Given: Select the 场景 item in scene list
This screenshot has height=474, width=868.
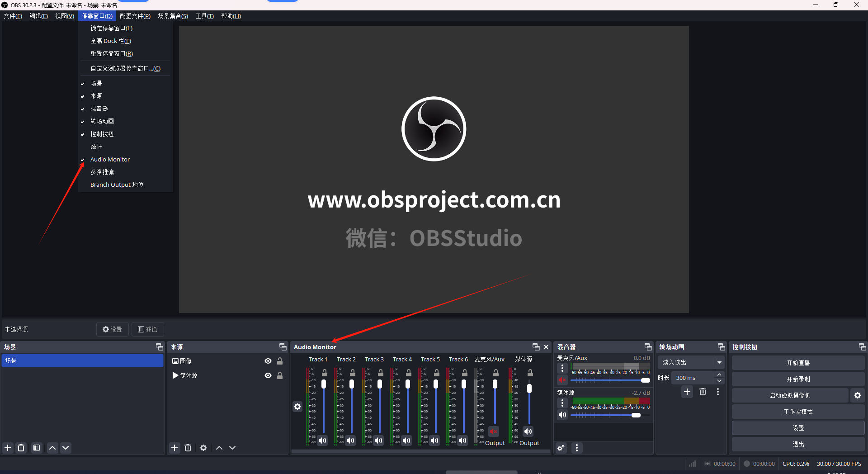Looking at the screenshot, I should pyautogui.click(x=82, y=360).
